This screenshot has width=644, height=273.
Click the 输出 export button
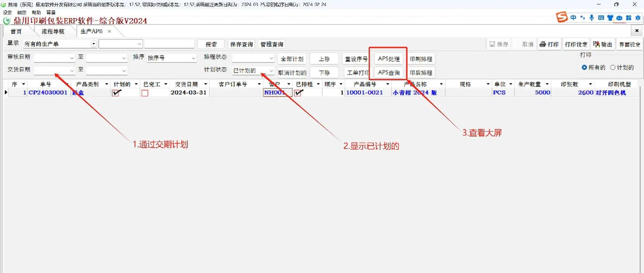[603, 44]
